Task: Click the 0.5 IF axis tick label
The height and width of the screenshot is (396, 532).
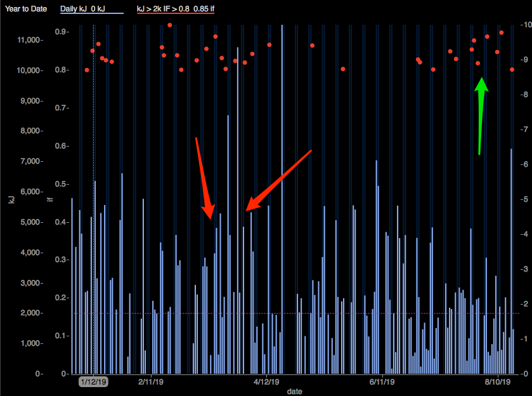Action: 61,184
